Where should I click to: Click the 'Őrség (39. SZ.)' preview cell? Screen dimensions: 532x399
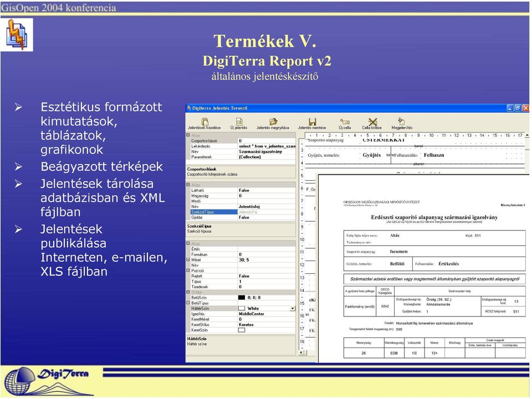click(439, 300)
